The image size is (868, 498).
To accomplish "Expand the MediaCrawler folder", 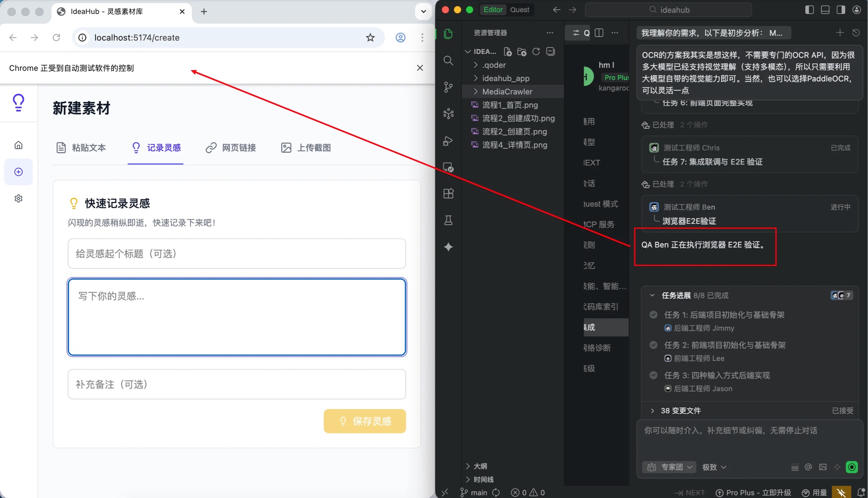I will tap(507, 91).
